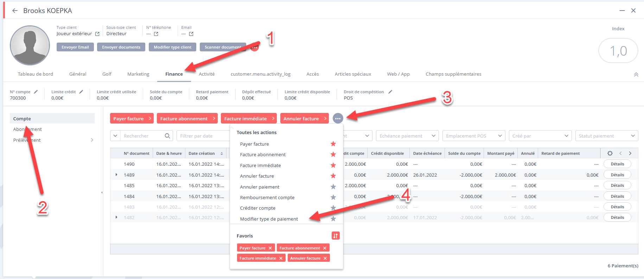
Task: Open the Créé par dropdown
Action: (x=540, y=136)
